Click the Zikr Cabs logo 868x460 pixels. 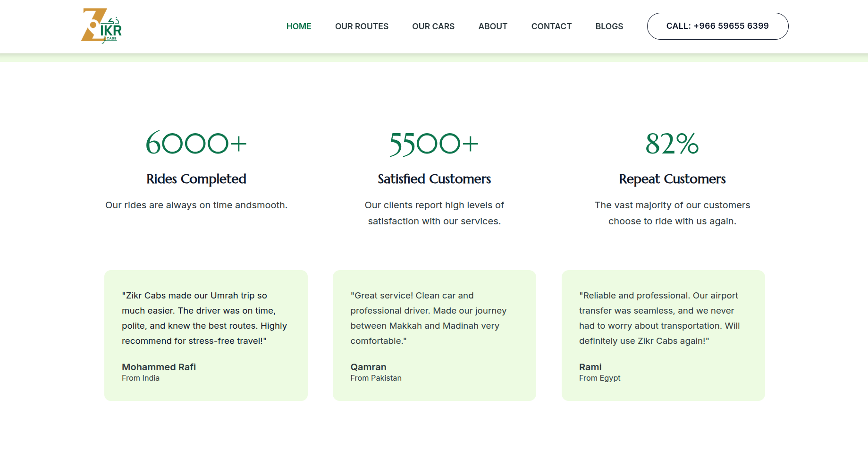point(101,26)
